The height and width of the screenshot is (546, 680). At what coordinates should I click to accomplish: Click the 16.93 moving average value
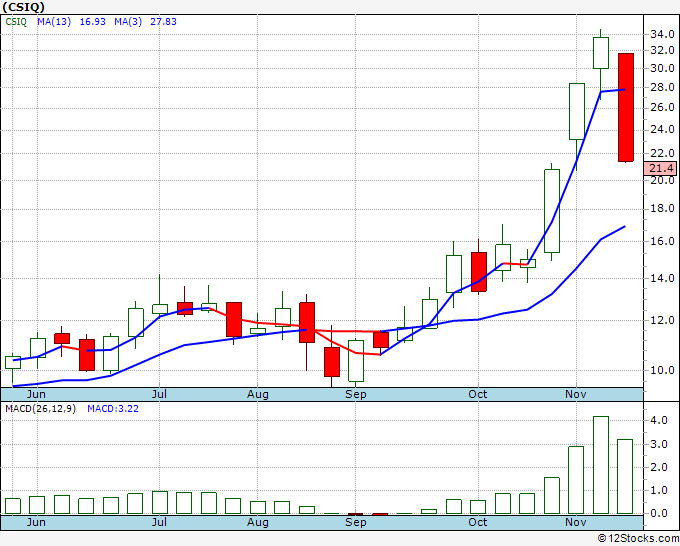[x=92, y=22]
